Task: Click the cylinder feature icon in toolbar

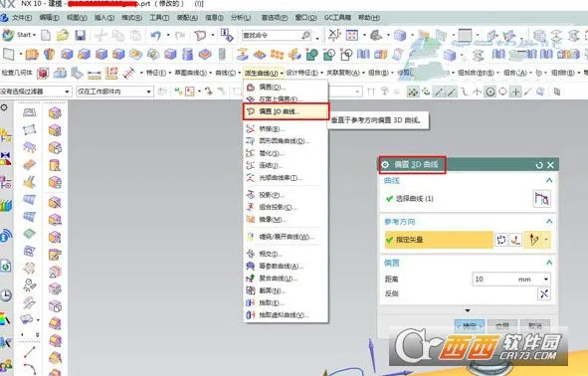Action: click(187, 55)
